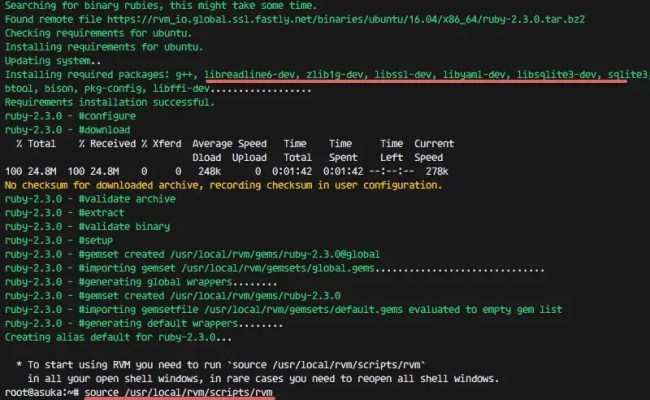Click 'libreadline6-dev' package name
650x400 pixels.
(x=252, y=75)
